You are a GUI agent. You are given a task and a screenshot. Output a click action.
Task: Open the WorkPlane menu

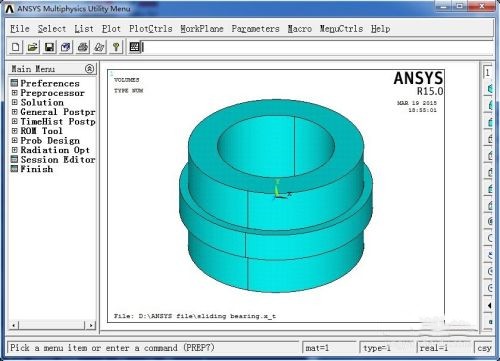tap(202, 29)
